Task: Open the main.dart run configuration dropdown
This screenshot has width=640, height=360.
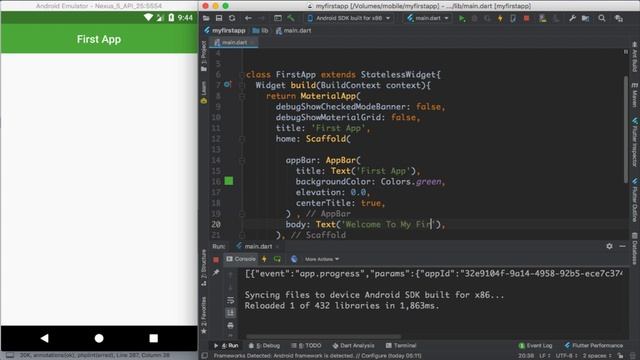Action: [x=427, y=18]
